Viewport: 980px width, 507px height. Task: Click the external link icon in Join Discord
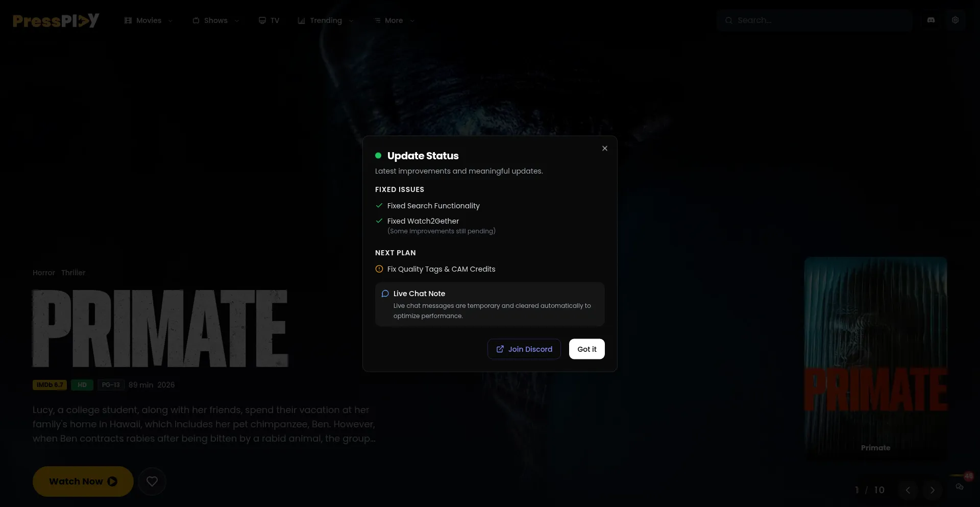pos(500,349)
